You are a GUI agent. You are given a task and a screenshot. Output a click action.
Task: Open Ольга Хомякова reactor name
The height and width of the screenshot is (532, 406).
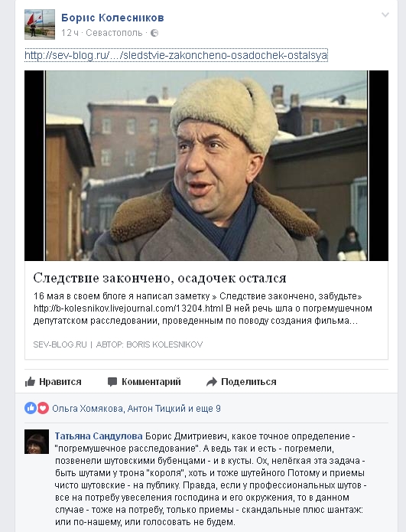pyautogui.click(x=87, y=409)
